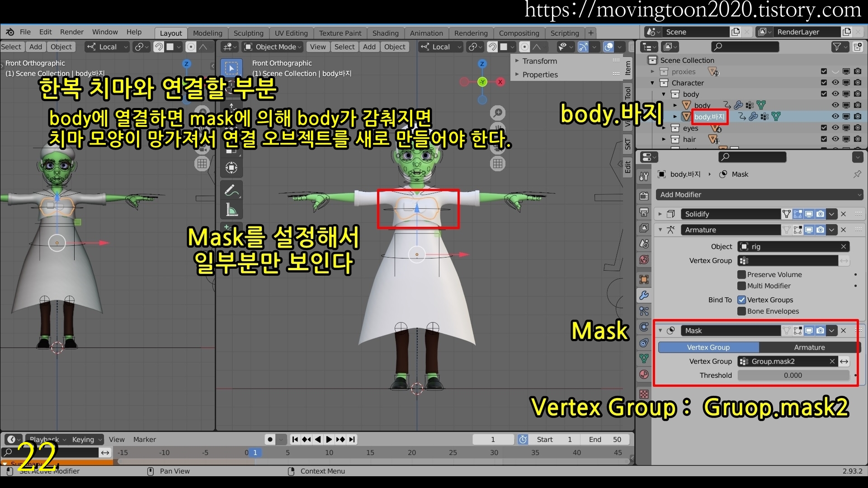
Task: Open the Particles properties tab
Action: pyautogui.click(x=644, y=311)
